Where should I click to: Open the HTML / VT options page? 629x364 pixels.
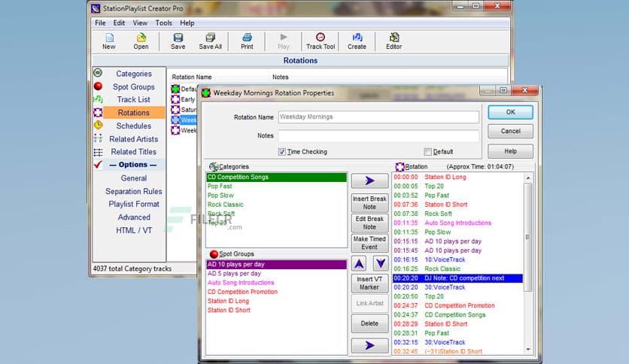pos(134,230)
